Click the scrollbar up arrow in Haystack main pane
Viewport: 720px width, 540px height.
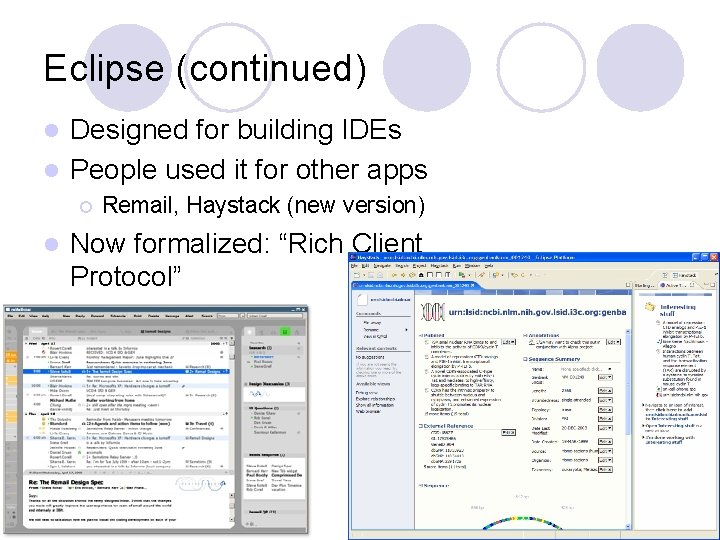(x=628, y=331)
